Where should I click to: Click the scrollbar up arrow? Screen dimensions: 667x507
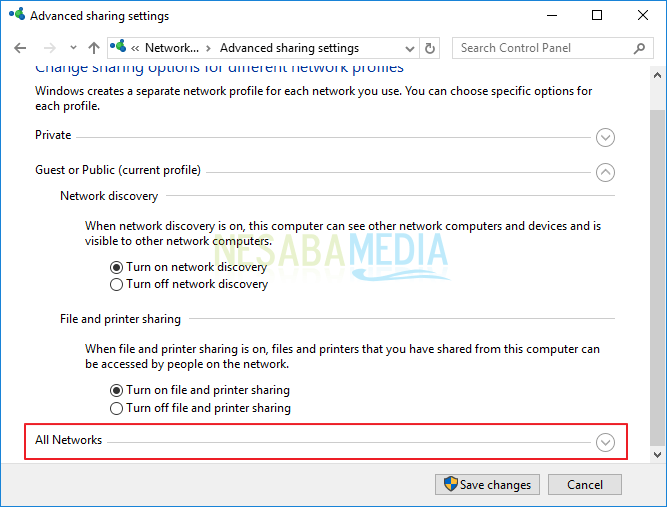(657, 75)
